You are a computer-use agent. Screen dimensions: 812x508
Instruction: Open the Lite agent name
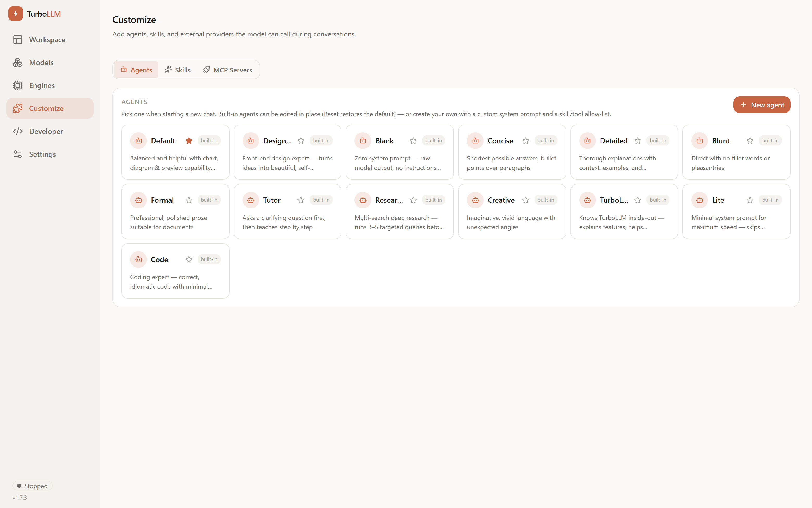tap(718, 200)
